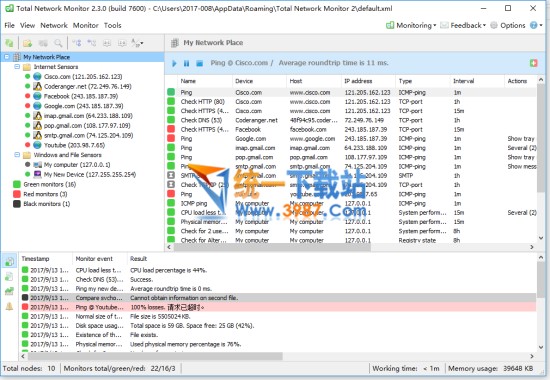Click the Options button
Screen dimensions: 550x380
coord(508,25)
